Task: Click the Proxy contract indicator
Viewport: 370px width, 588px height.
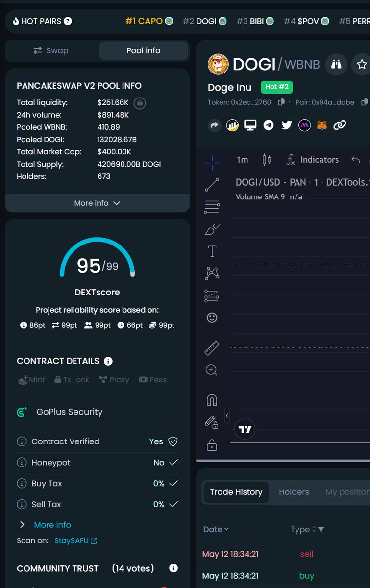Action: point(114,380)
